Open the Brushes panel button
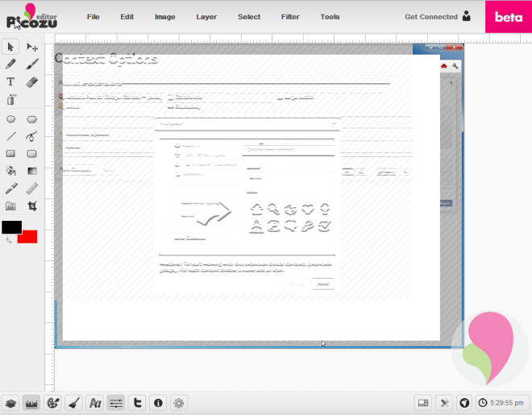Screen dimensions: 532x415 pos(73,403)
